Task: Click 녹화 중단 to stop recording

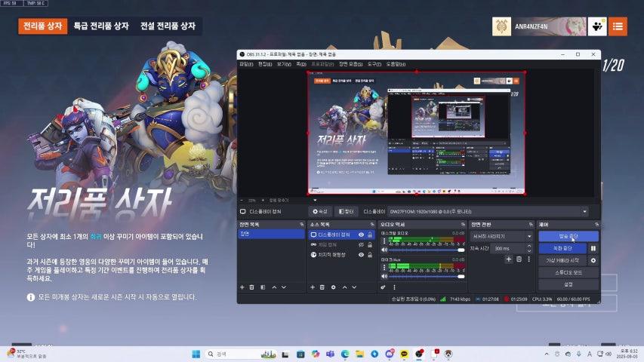Action: coord(562,248)
